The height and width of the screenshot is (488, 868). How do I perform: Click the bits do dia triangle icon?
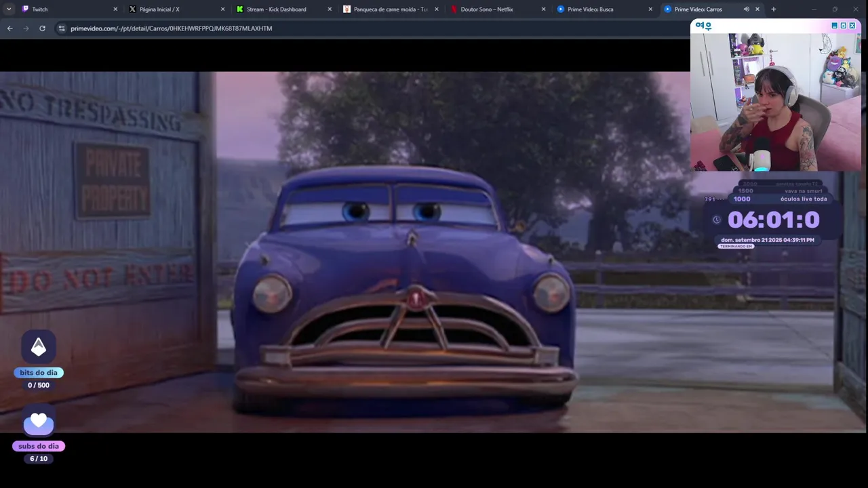click(39, 347)
